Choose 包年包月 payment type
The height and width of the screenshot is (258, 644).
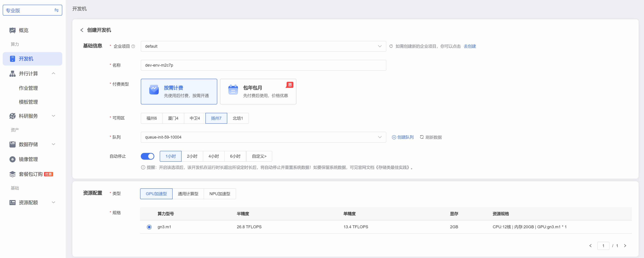[x=258, y=92]
